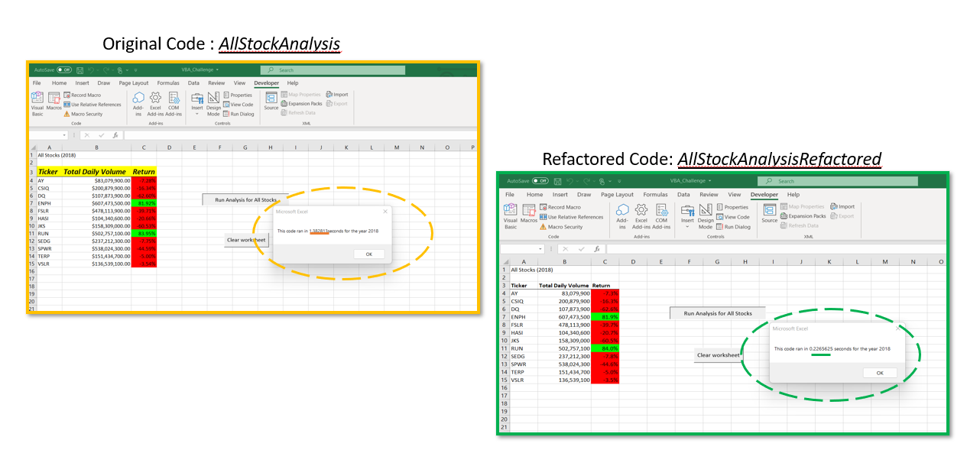Open the Visual Basic editor
This screenshot has height=466, width=980.
click(x=36, y=105)
